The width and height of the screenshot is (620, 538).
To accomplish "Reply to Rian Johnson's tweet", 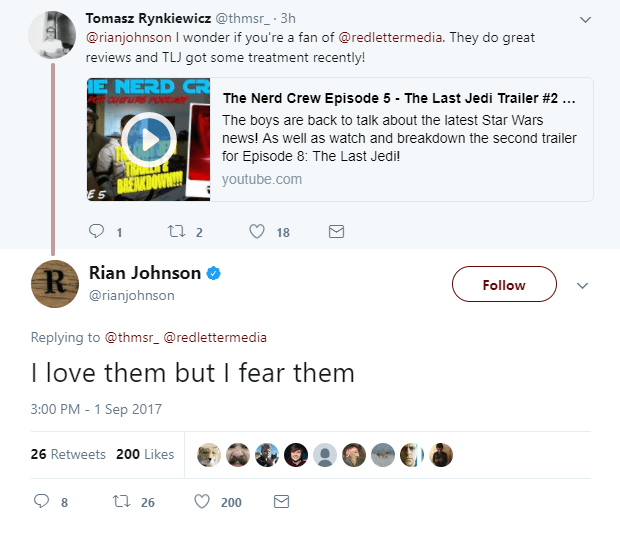I will (42, 501).
